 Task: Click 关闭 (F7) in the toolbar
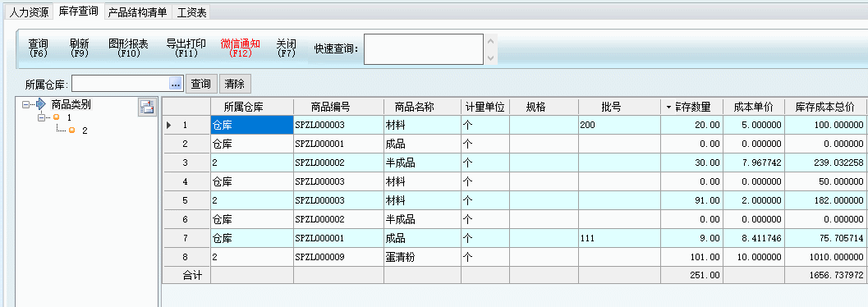pos(286,48)
